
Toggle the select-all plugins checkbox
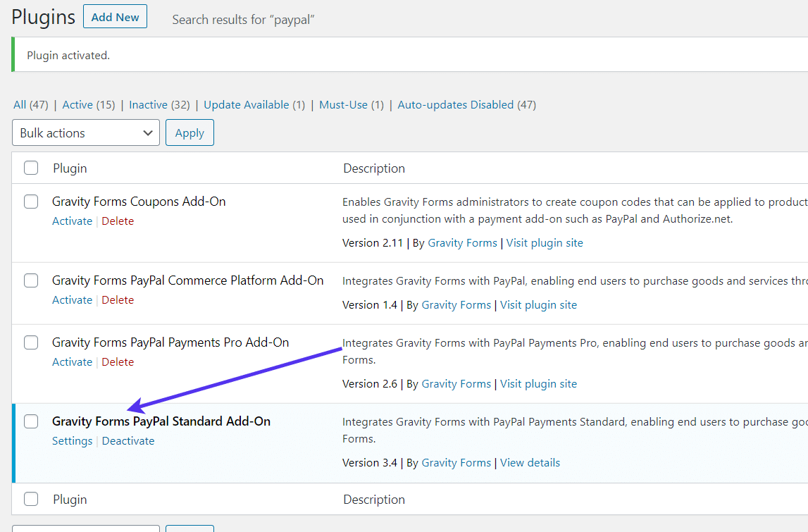(x=30, y=168)
